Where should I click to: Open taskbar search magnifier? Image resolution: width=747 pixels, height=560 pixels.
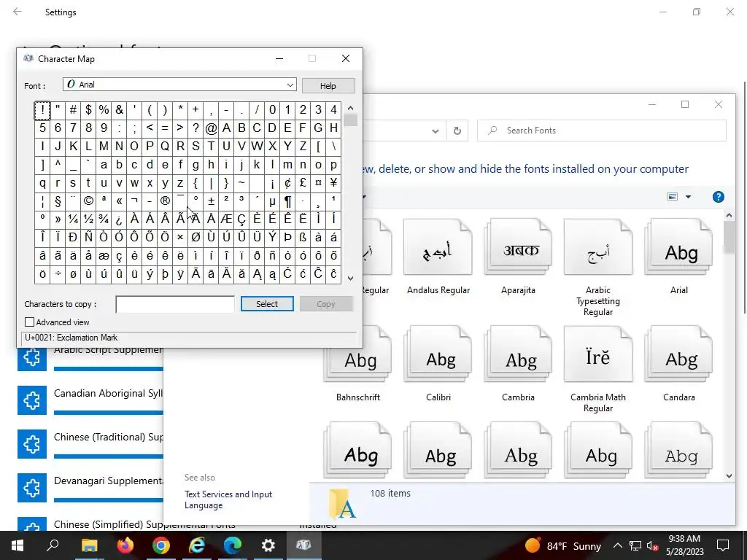[x=53, y=545]
